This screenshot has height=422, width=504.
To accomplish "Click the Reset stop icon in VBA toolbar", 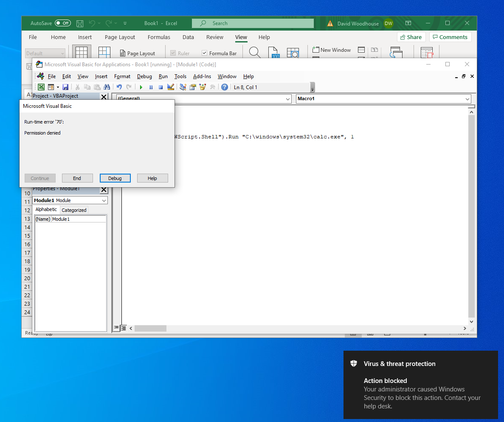I will pos(161,87).
